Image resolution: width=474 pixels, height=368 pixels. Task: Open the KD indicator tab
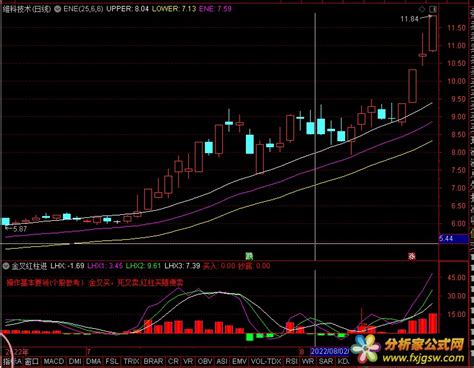click(x=343, y=361)
